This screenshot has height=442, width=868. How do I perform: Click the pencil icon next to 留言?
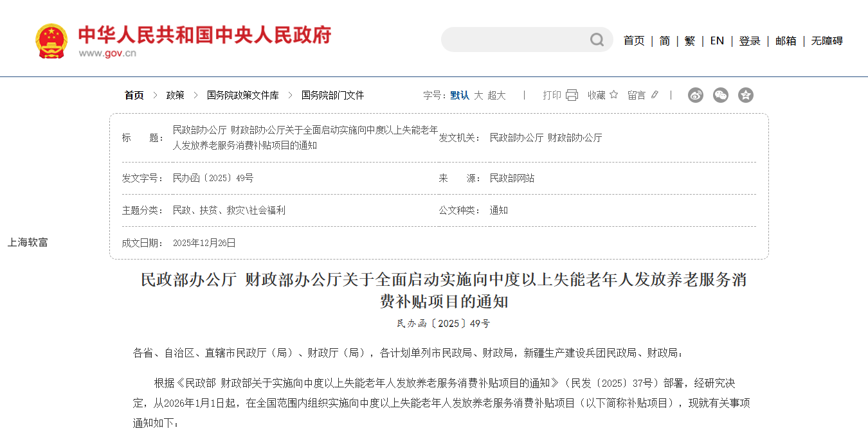[x=655, y=95]
